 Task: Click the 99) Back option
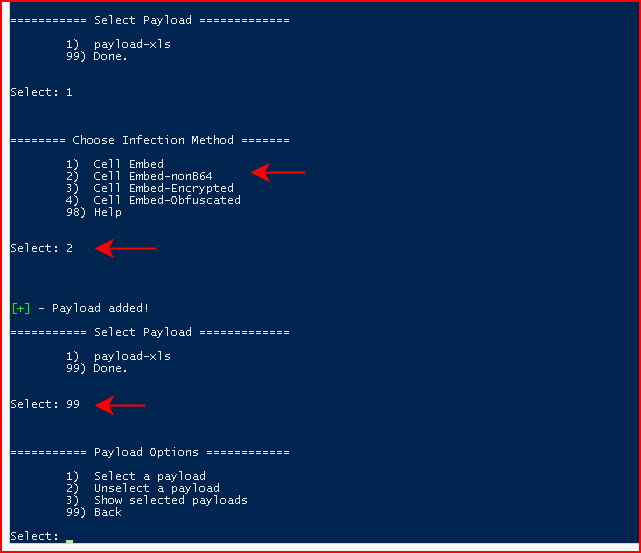[x=94, y=512]
